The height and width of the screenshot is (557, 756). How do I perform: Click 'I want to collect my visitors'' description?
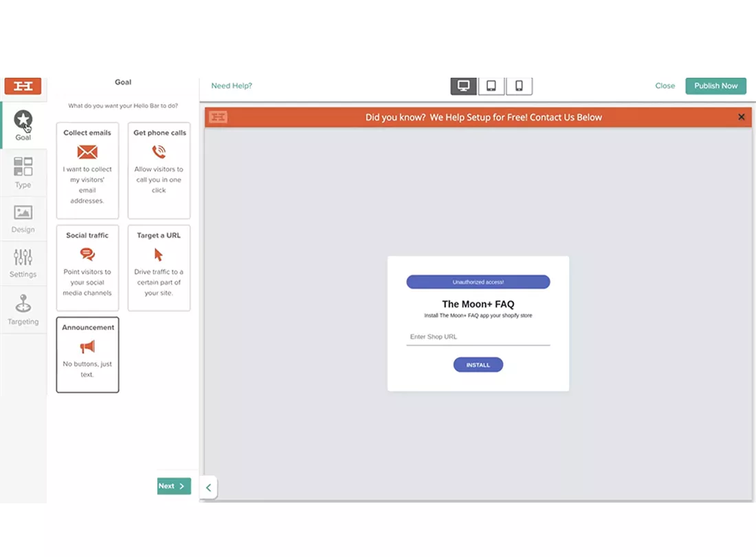[87, 185]
